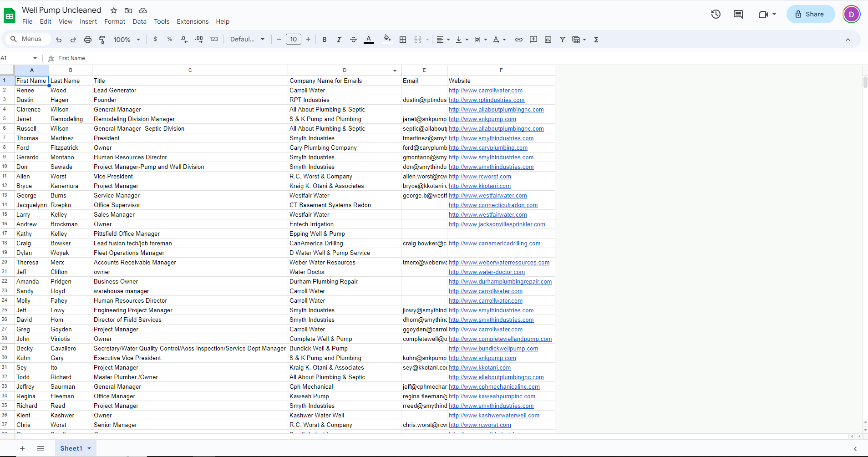The width and height of the screenshot is (868, 457).
Task: Click the font size field
Action: pos(294,40)
